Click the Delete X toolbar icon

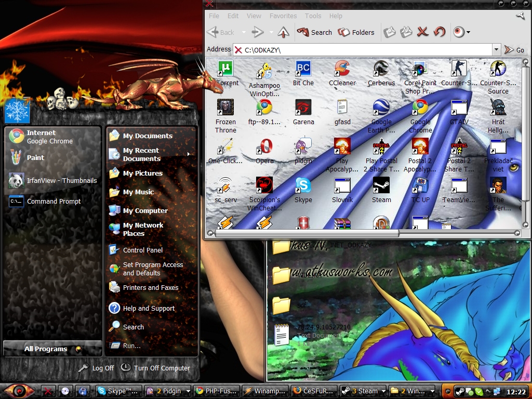(423, 32)
